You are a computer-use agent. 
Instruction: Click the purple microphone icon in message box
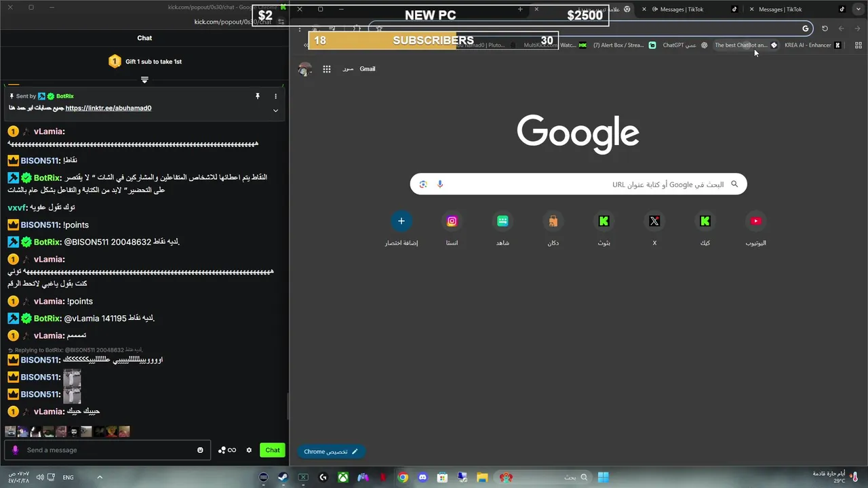[x=15, y=450]
